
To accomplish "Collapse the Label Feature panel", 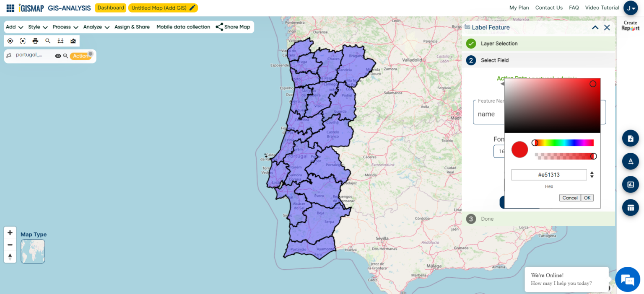I will (x=595, y=27).
